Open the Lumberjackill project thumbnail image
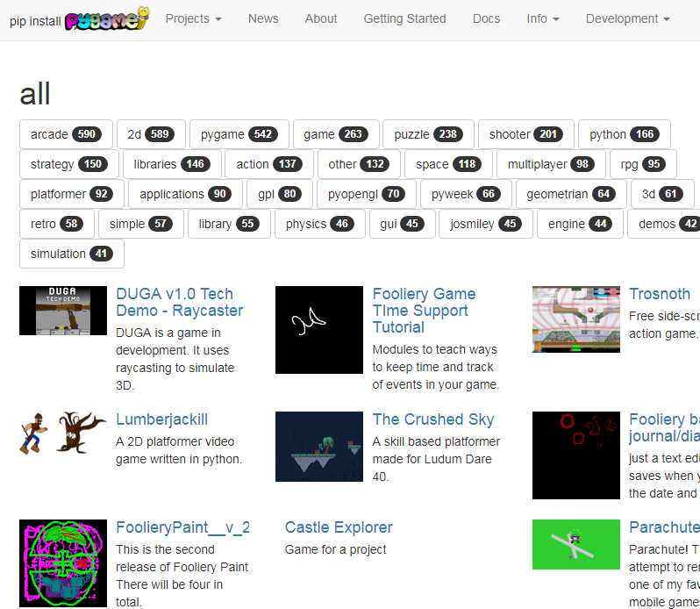 point(62,433)
